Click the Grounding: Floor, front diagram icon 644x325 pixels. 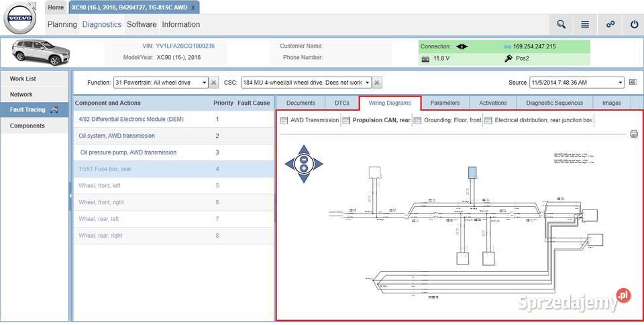(x=418, y=120)
